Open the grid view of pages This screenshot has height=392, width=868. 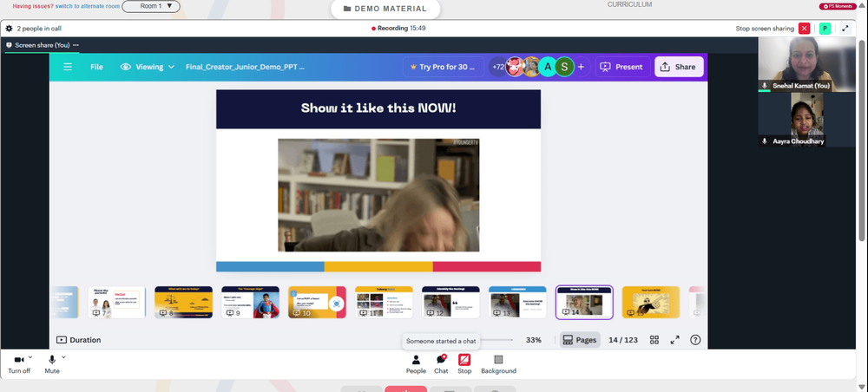(x=654, y=340)
